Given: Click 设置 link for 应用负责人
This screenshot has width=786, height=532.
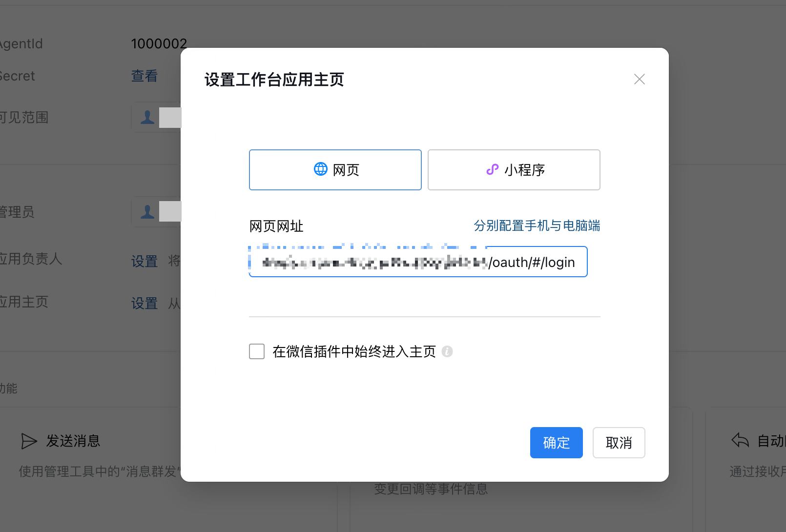Looking at the screenshot, I should click(145, 261).
